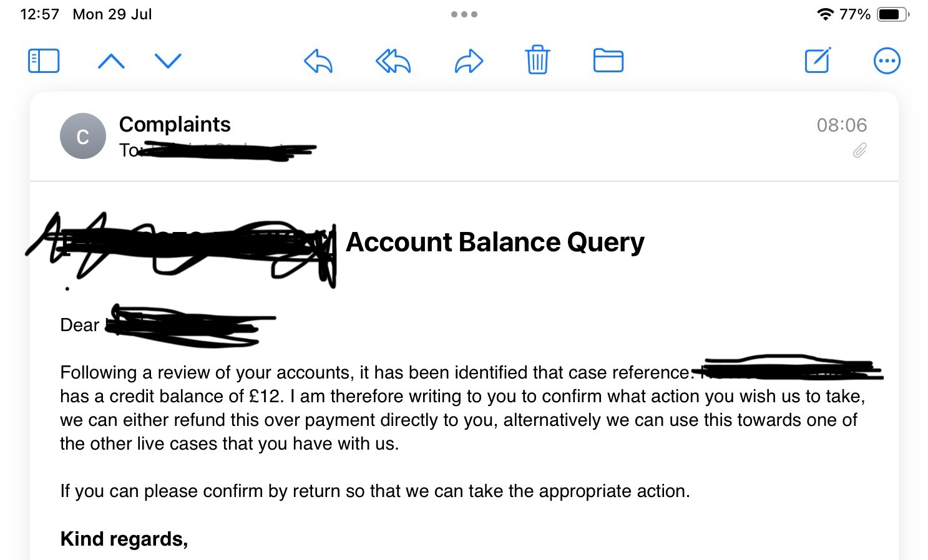Compose a new email message
The image size is (928, 560).
pyautogui.click(x=818, y=60)
